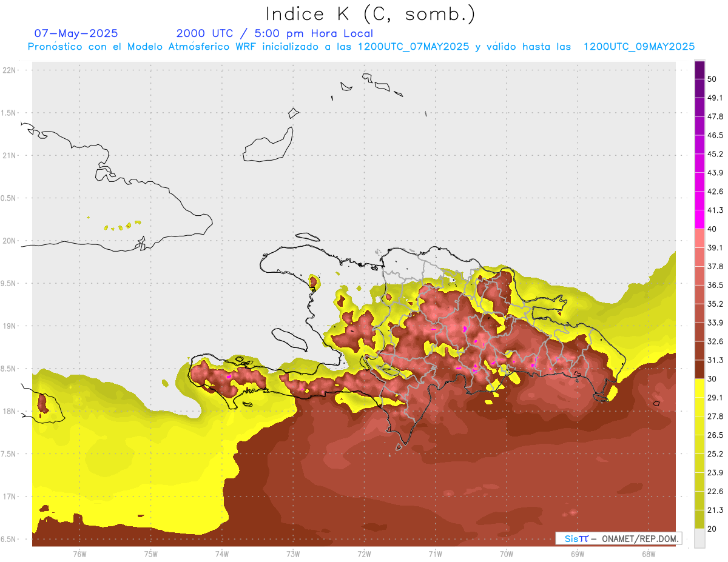
Task: Select the dark purple swatch above 50
Action: point(699,70)
